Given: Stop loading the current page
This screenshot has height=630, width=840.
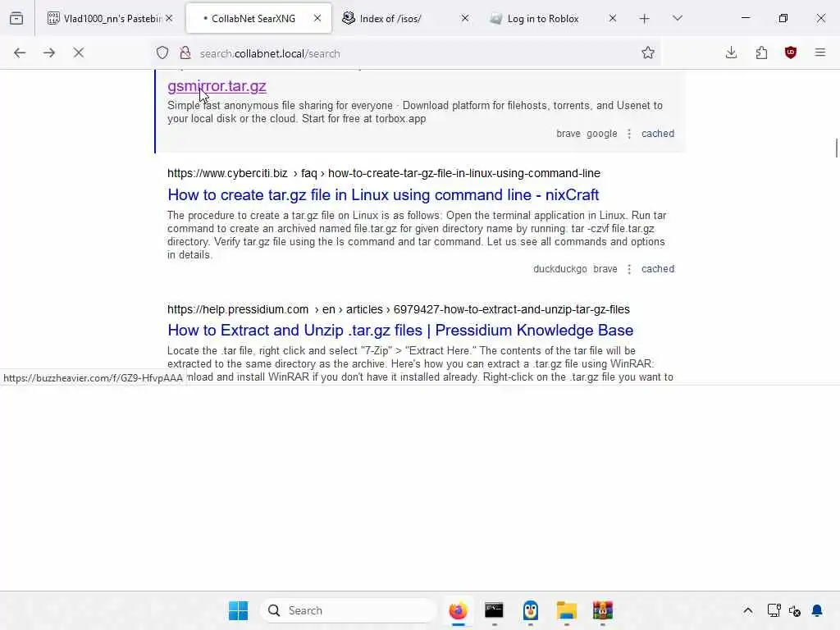Looking at the screenshot, I should pyautogui.click(x=79, y=52).
